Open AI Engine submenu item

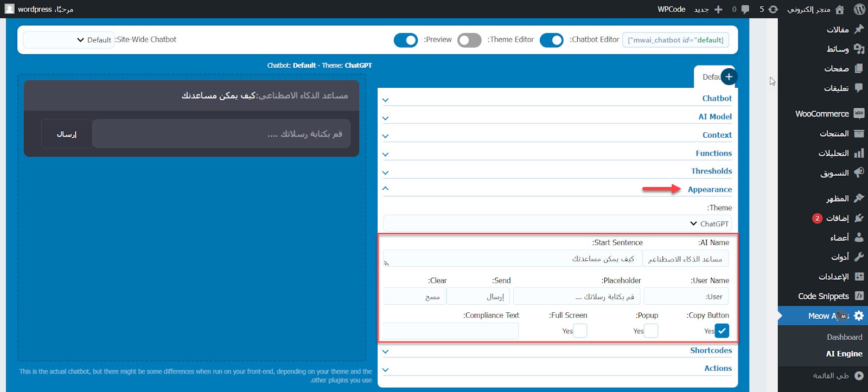tap(844, 354)
